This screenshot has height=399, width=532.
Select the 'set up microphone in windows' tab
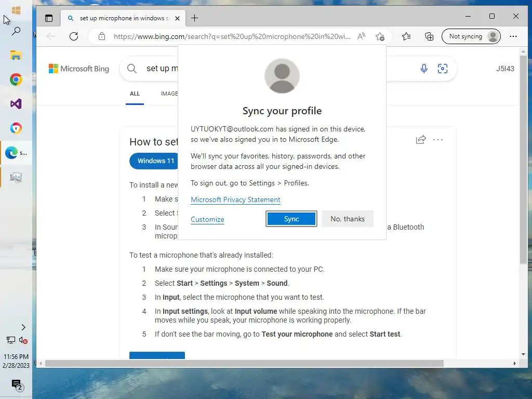[124, 18]
